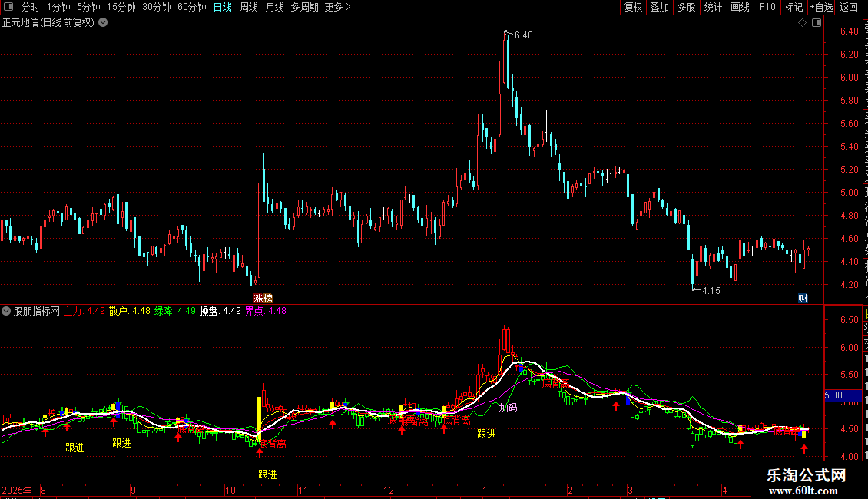This screenshot has height=499, width=868.
Task: Switch to the 15分钟 period
Action: pos(121,7)
